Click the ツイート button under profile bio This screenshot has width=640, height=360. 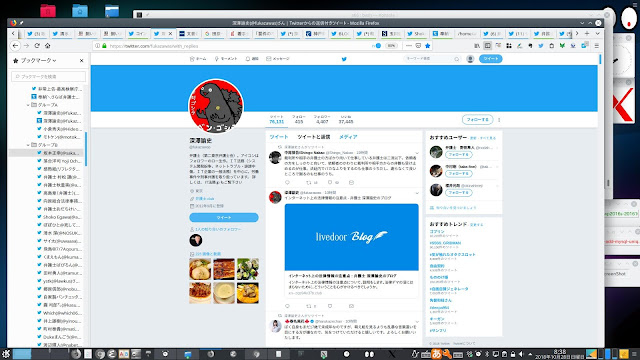point(224,218)
